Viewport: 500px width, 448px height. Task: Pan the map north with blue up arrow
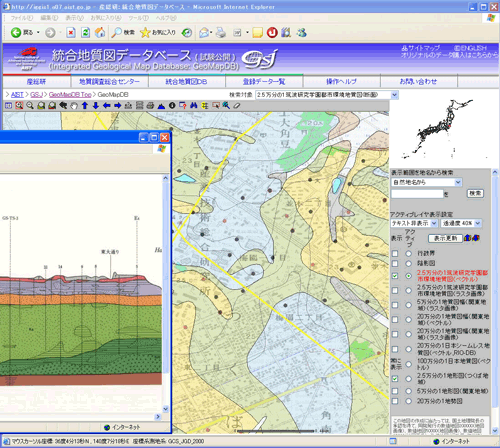pyautogui.click(x=85, y=106)
